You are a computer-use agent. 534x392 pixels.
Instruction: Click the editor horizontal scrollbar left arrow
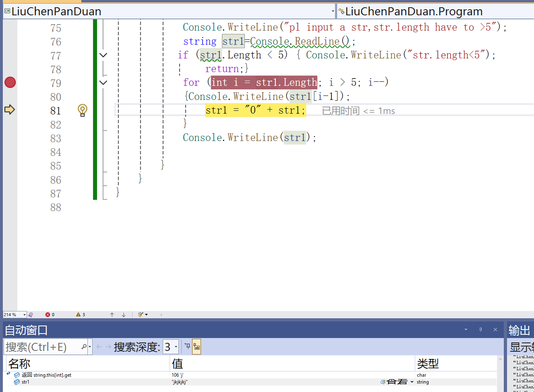(x=161, y=315)
